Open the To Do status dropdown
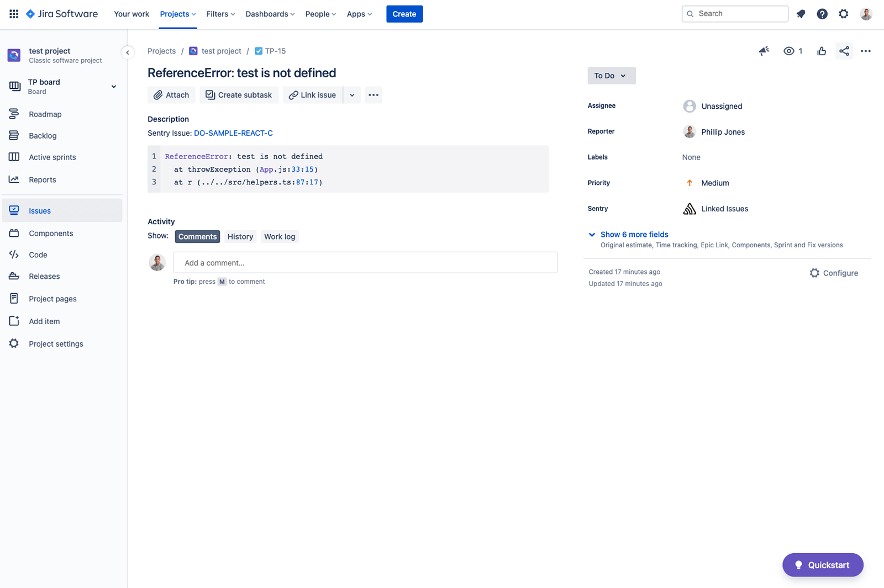The image size is (884, 588). pyautogui.click(x=611, y=76)
